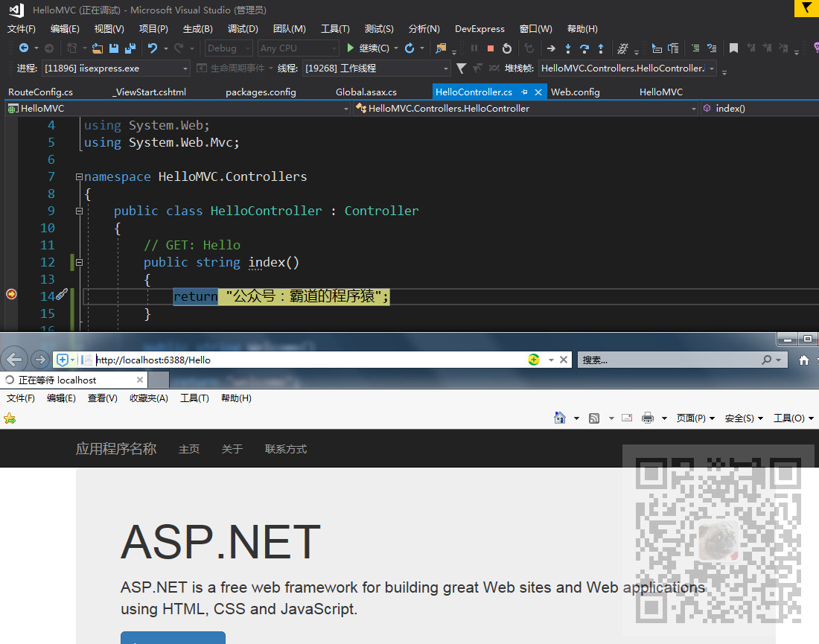
Task: Collapse the HelloController class region
Action: pyautogui.click(x=79, y=211)
